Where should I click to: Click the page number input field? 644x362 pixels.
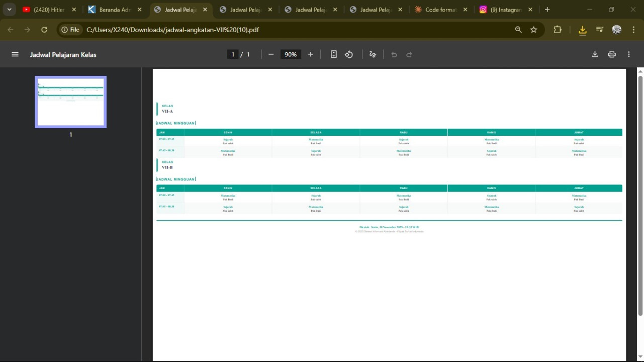coord(232,54)
